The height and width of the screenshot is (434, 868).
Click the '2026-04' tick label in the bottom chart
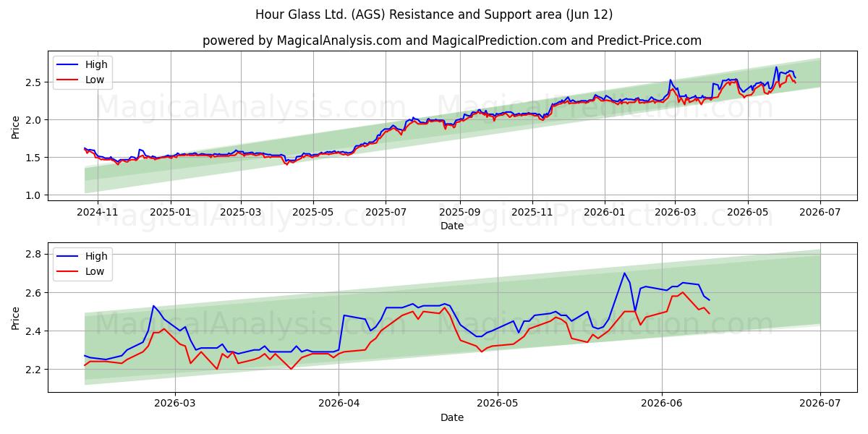click(339, 403)
